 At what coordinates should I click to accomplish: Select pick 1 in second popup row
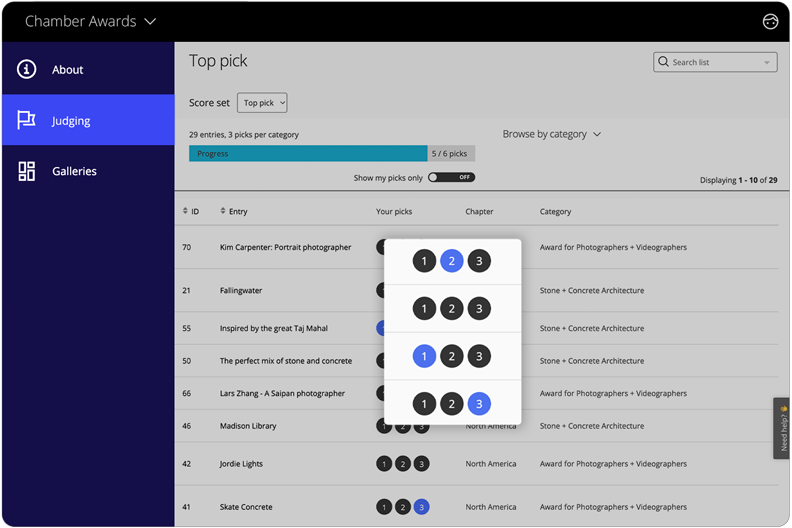point(424,309)
